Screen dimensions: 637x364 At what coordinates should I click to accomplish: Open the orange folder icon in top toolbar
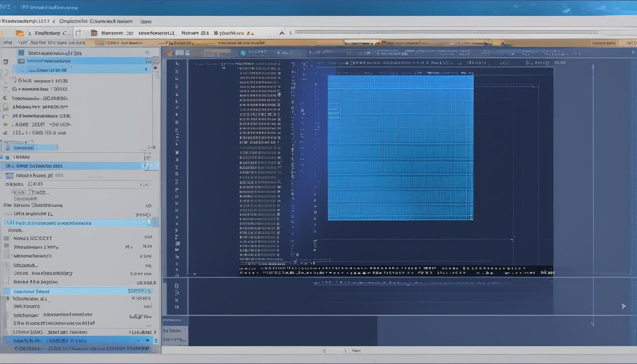(x=20, y=33)
